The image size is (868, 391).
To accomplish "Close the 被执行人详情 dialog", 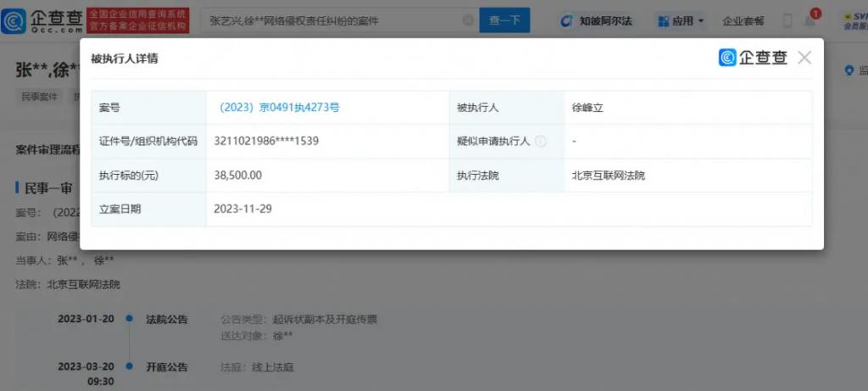I will [804, 58].
